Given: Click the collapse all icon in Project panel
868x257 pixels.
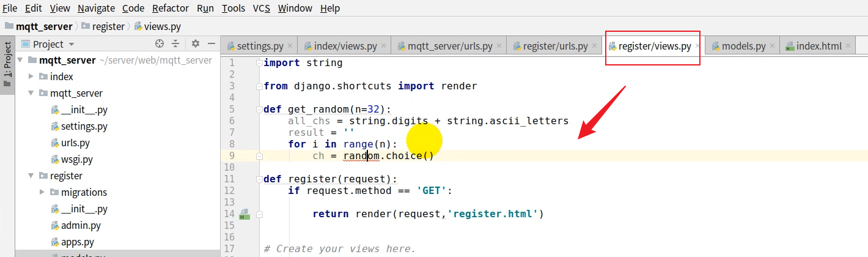Looking at the screenshot, I should (175, 43).
